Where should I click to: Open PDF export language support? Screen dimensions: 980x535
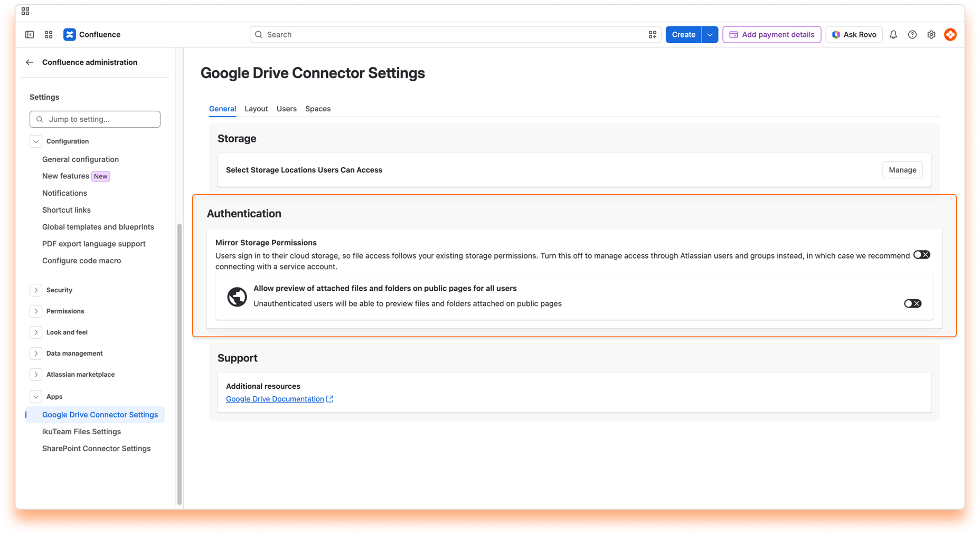(94, 244)
